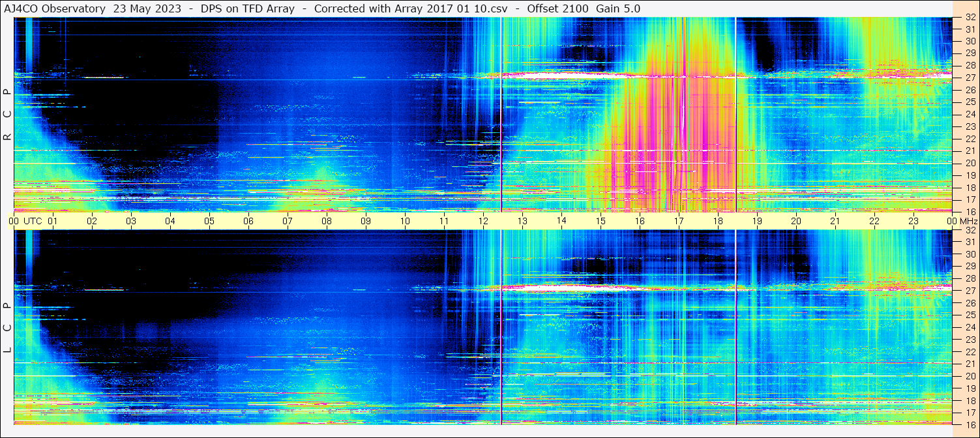Select the 03 hour mark on the UTC axis

[131, 221]
